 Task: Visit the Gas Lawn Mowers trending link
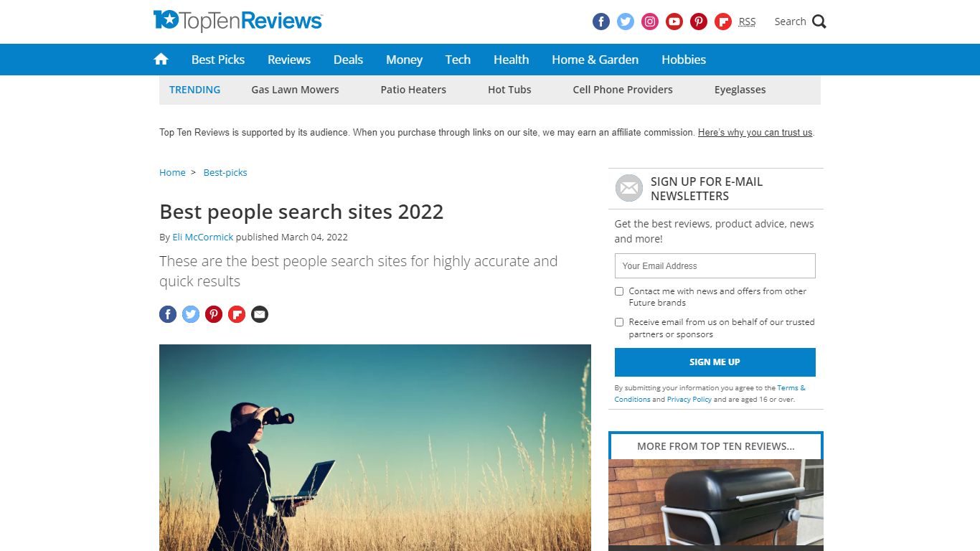click(294, 90)
